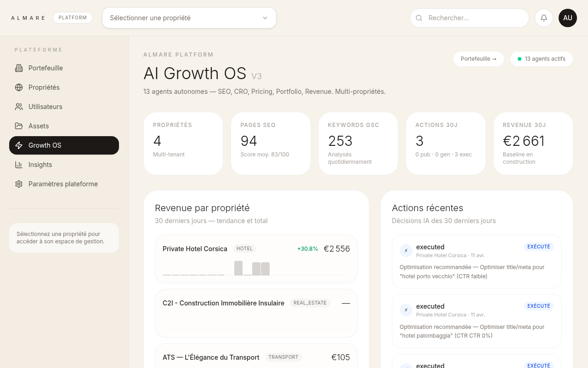This screenshot has width=588, height=368.
Task: Click lightning icon of porto vecchio action
Action: (x=406, y=251)
